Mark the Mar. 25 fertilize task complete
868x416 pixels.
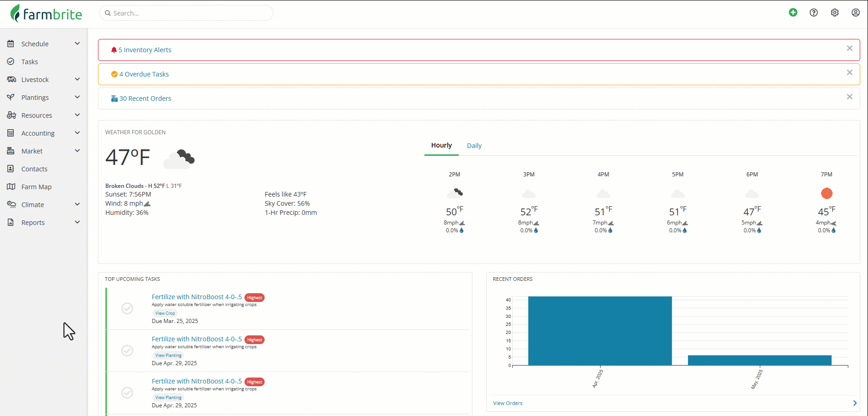[127, 308]
